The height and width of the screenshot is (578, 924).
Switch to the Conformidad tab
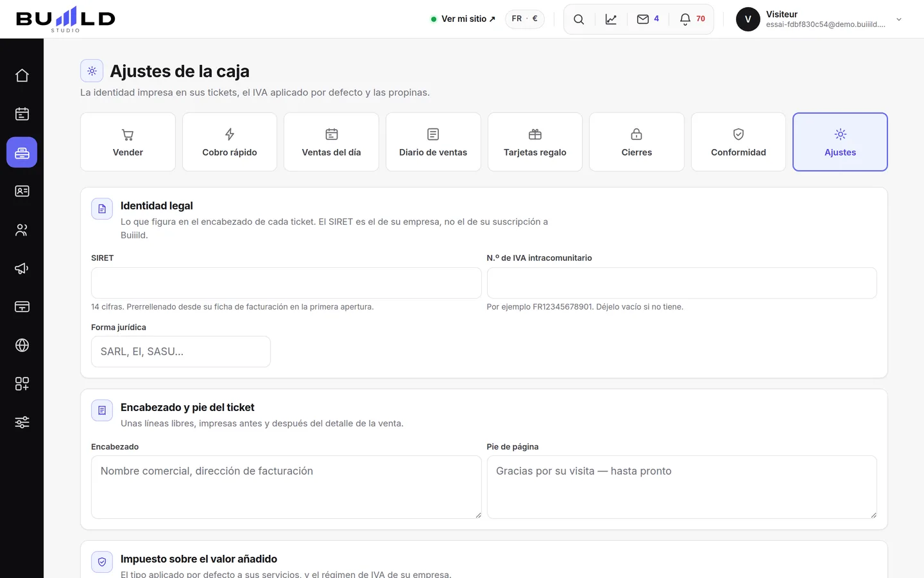click(739, 142)
